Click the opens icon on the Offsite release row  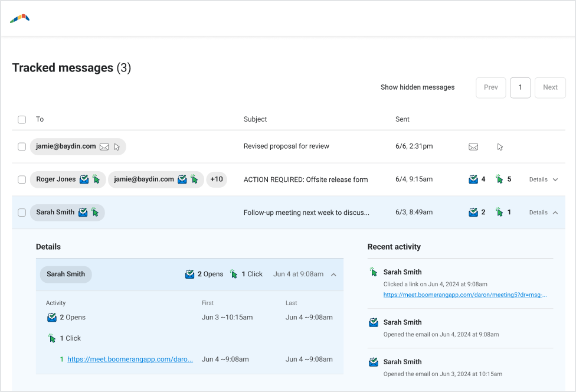pos(473,179)
